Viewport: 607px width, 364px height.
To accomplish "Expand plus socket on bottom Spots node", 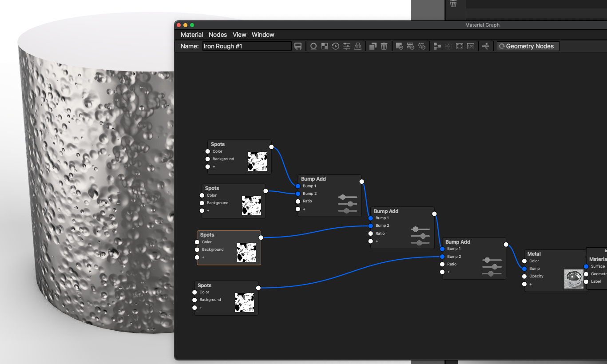I will [194, 308].
